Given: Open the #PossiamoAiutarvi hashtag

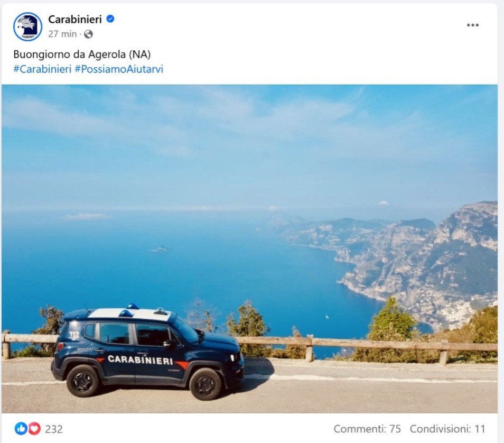Looking at the screenshot, I should 119,69.
